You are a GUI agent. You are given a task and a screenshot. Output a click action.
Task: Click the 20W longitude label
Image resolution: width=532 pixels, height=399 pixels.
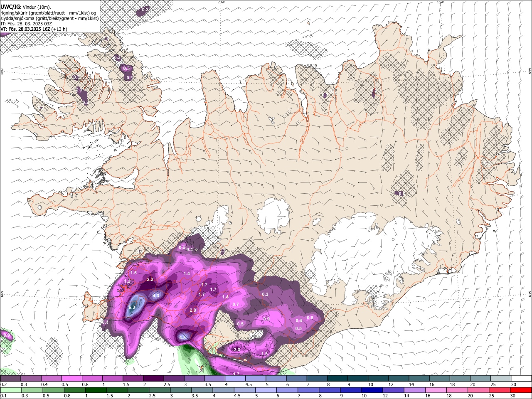click(x=221, y=2)
